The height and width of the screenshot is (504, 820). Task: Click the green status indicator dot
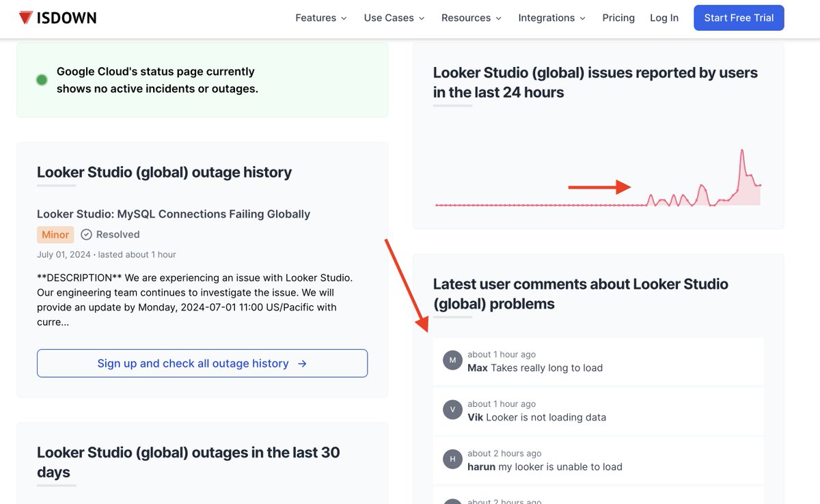42,80
